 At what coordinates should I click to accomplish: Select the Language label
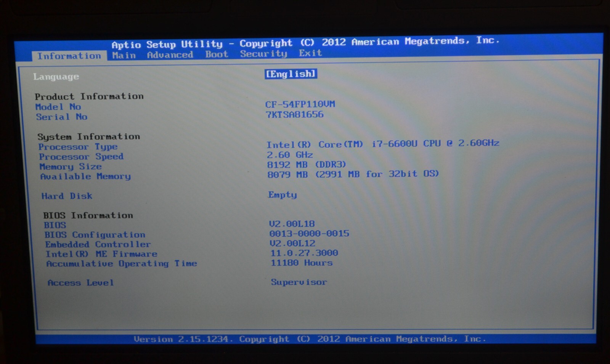pos(56,77)
